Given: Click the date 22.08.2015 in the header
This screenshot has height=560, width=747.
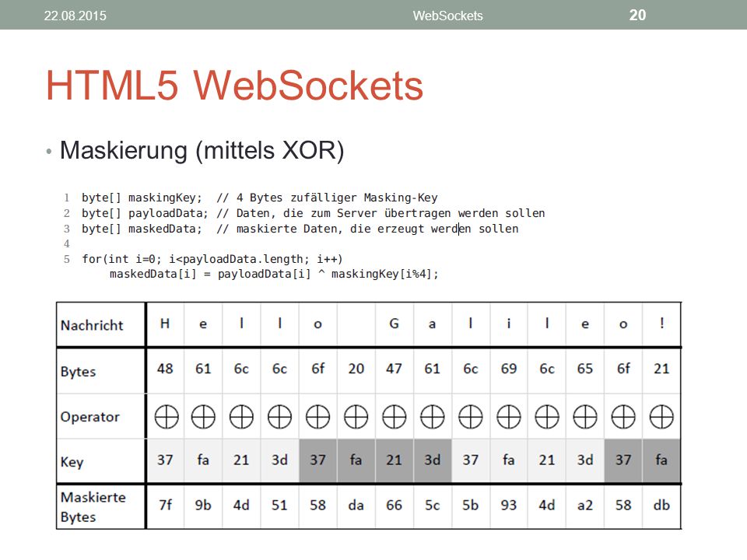Looking at the screenshot, I should [x=75, y=16].
